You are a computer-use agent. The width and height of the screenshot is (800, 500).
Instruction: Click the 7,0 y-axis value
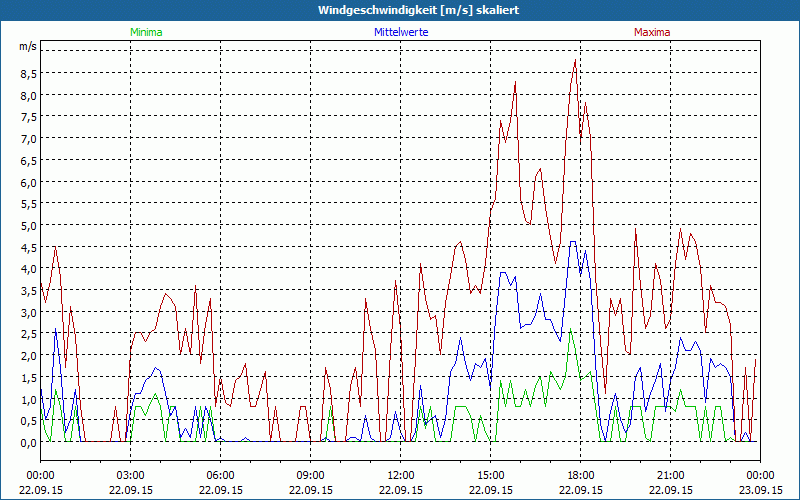click(x=28, y=139)
